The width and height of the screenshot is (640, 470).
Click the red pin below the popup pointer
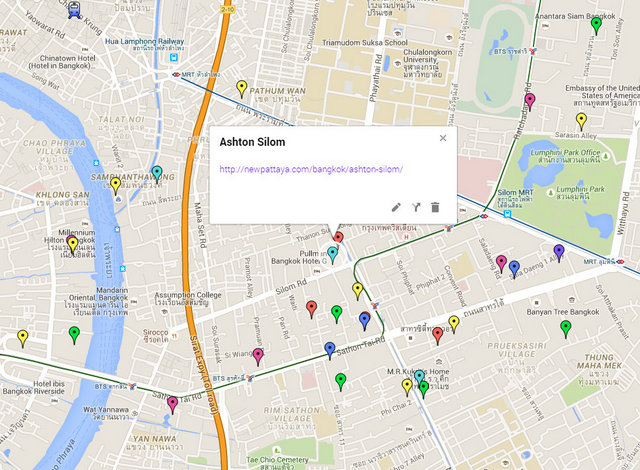[x=338, y=237]
